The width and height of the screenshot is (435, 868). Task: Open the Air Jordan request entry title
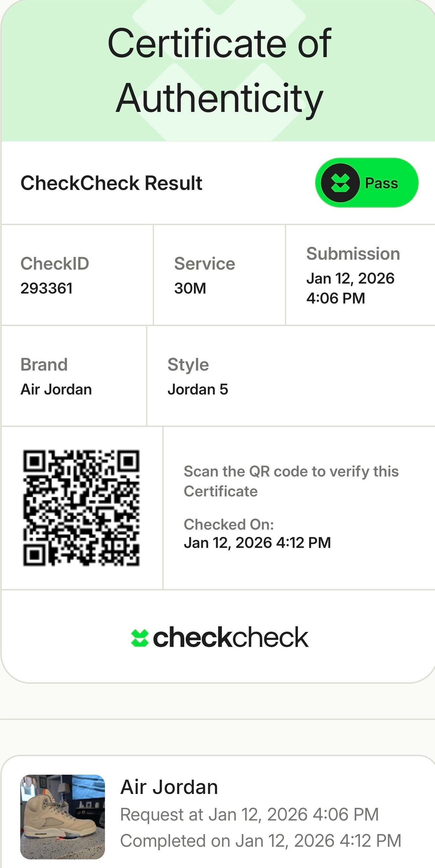coord(169,787)
